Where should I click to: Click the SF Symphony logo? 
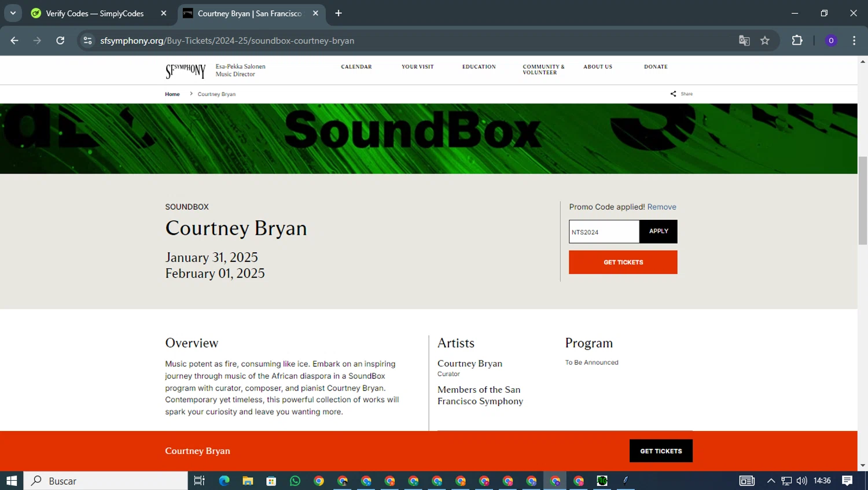(185, 71)
